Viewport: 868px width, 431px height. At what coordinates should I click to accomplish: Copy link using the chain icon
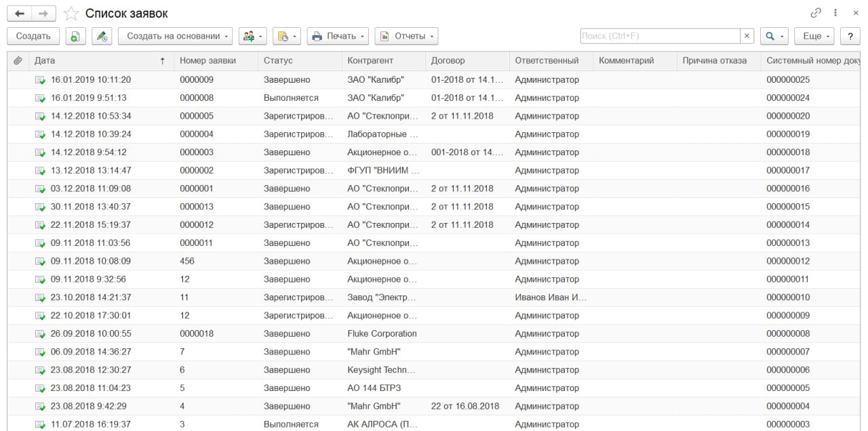(x=815, y=14)
